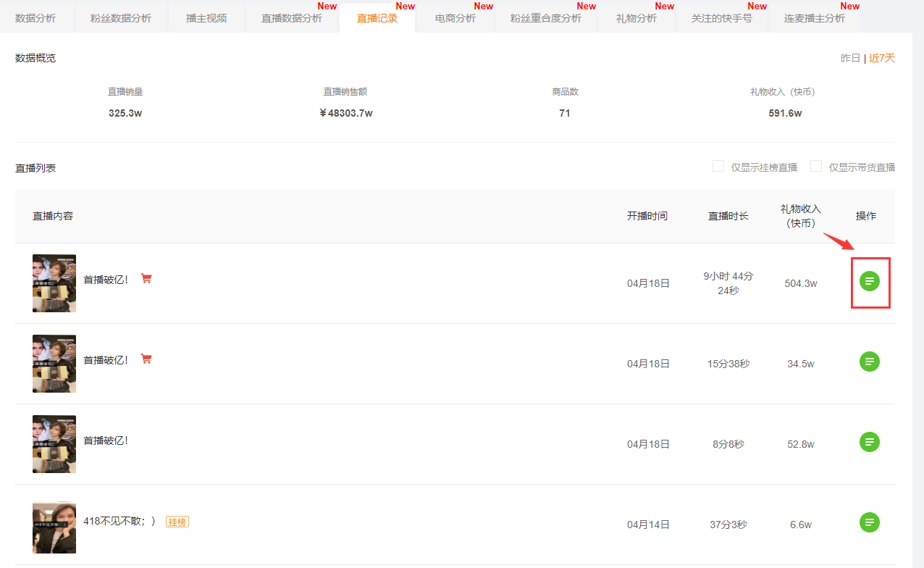Click cart icon in the 504.3w stream row
This screenshot has width=924, height=568.
click(x=146, y=278)
